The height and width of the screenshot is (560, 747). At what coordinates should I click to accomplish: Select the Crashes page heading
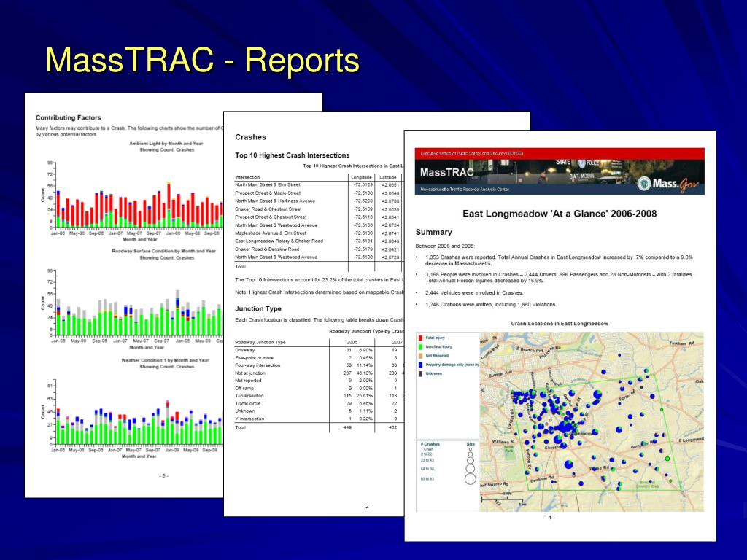pos(250,137)
